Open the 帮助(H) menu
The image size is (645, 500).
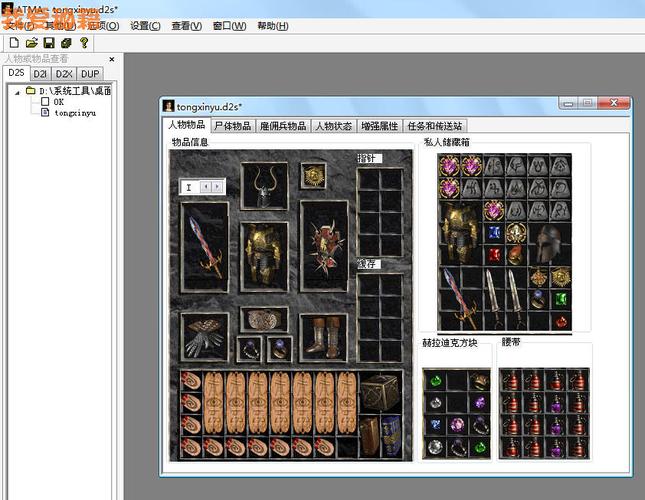[x=273, y=26]
